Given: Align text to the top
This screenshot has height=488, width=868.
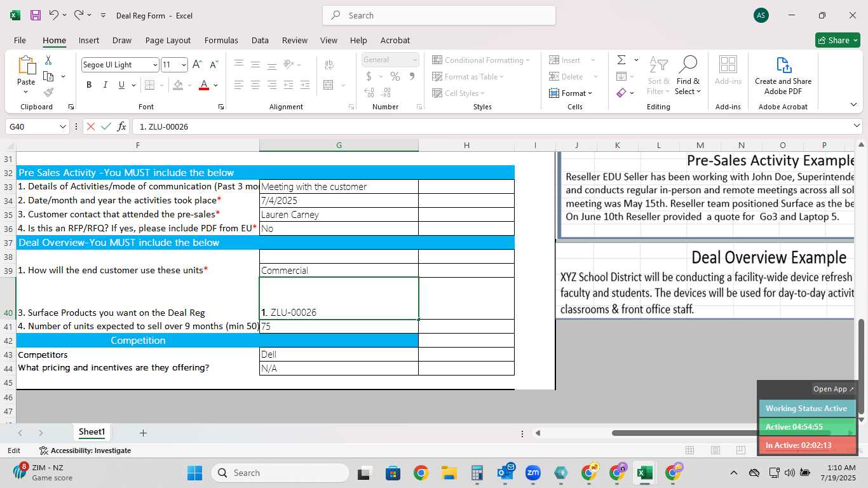Looking at the screenshot, I should 239,65.
